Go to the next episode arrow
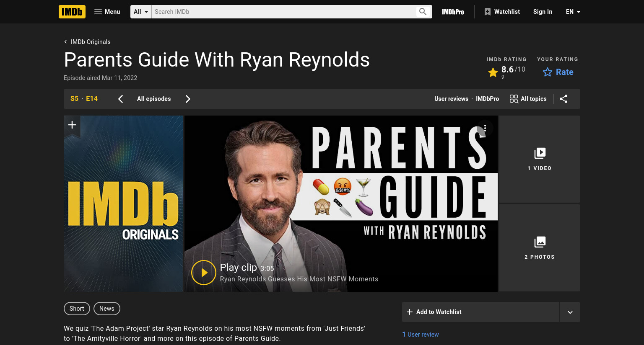This screenshot has height=345, width=644. 188,99
